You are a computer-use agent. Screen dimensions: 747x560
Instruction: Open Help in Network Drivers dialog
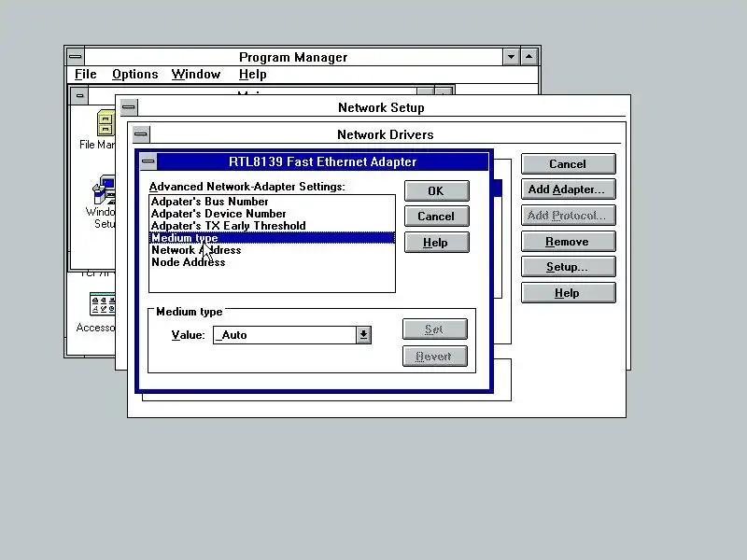569,293
